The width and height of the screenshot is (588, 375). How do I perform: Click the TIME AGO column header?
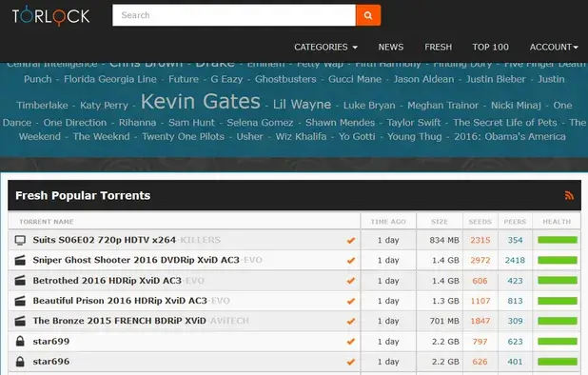pos(388,222)
